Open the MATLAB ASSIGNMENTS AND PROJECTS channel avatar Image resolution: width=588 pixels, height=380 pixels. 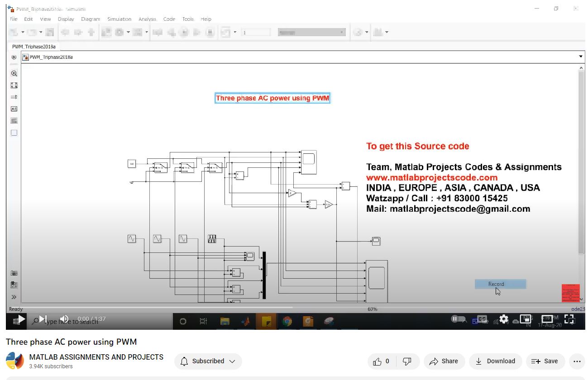point(15,361)
